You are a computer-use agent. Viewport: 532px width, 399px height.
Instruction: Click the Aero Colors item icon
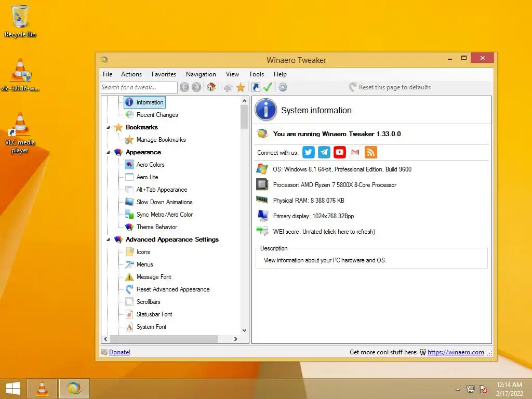pos(129,165)
